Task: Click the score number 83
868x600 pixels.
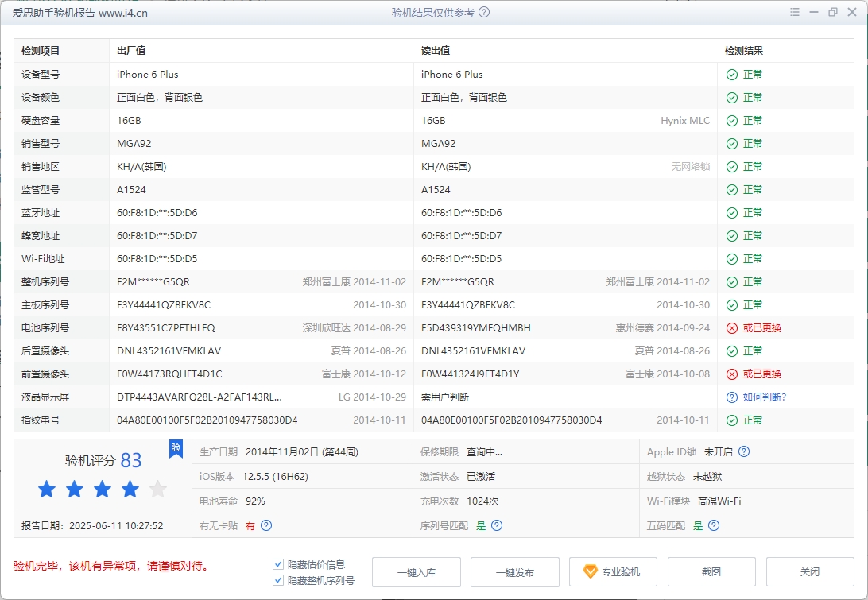Action: [x=131, y=460]
